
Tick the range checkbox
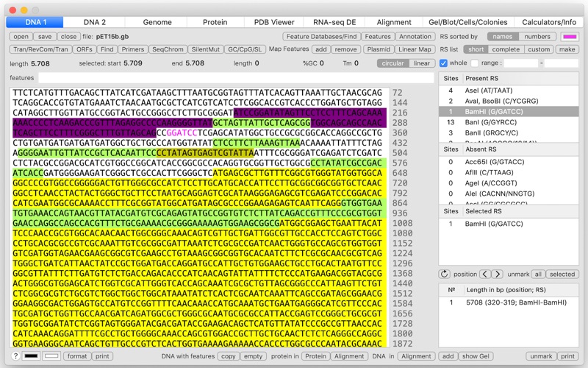point(475,63)
